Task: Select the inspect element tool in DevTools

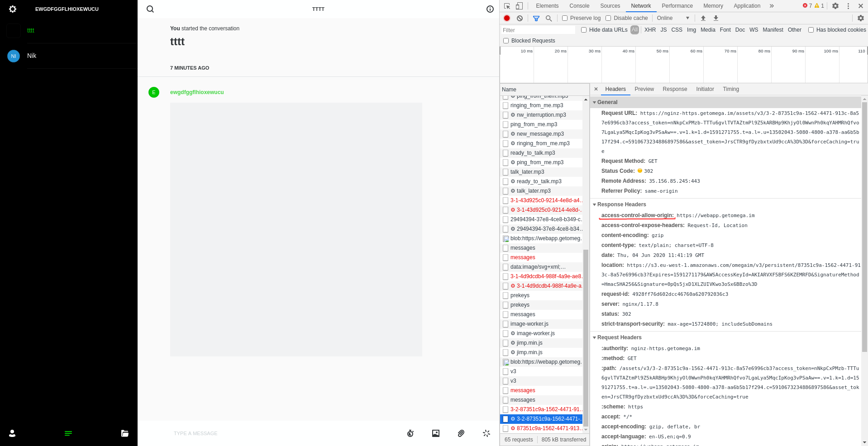Action: (507, 6)
